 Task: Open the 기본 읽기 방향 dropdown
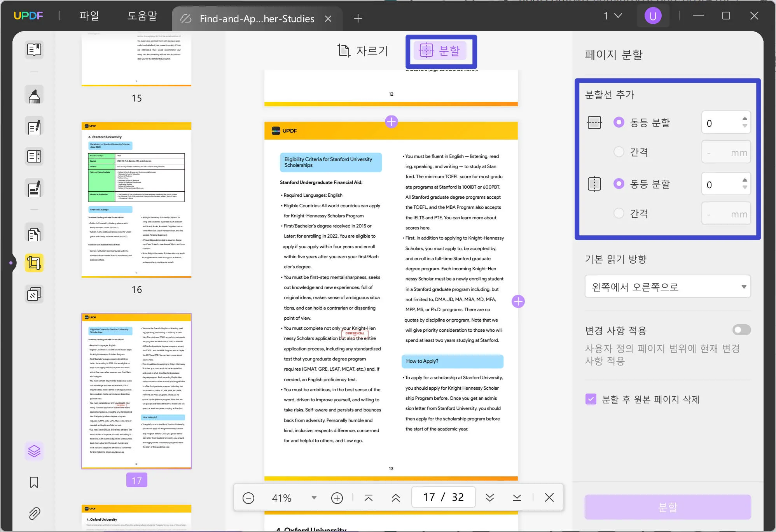point(668,287)
